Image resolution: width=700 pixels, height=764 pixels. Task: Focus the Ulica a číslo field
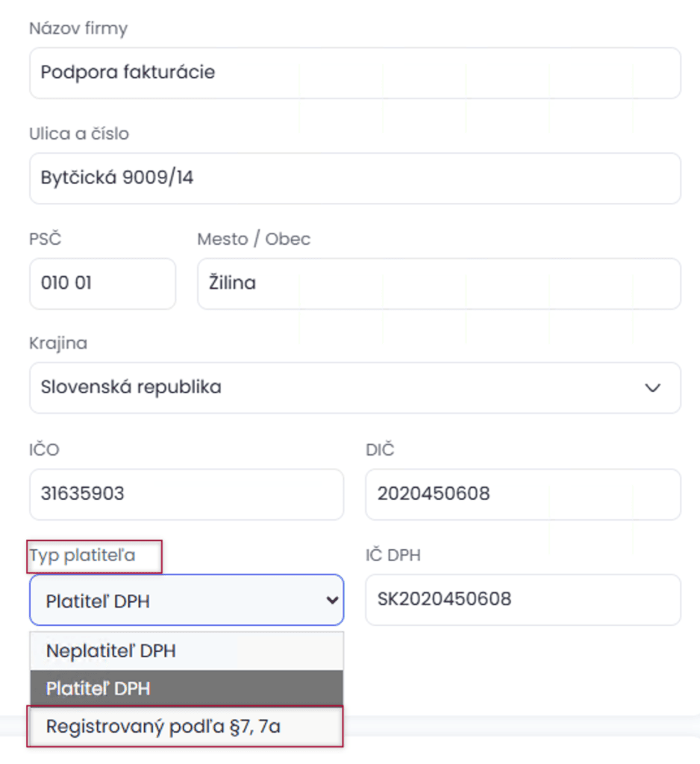(354, 178)
